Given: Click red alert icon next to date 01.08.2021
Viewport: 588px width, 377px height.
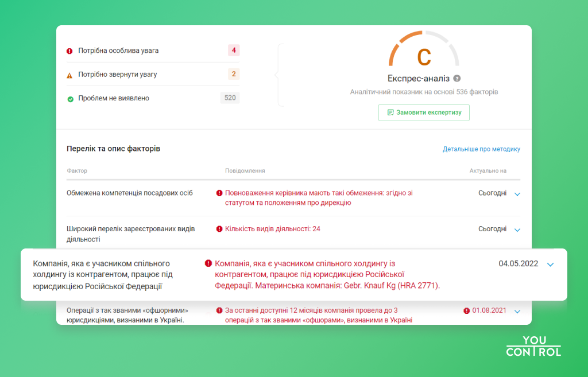Looking at the screenshot, I should (467, 310).
